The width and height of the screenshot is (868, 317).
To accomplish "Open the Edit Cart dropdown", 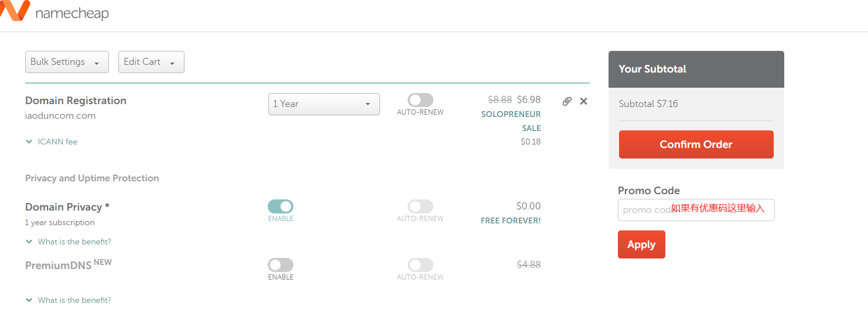I will click(x=151, y=62).
